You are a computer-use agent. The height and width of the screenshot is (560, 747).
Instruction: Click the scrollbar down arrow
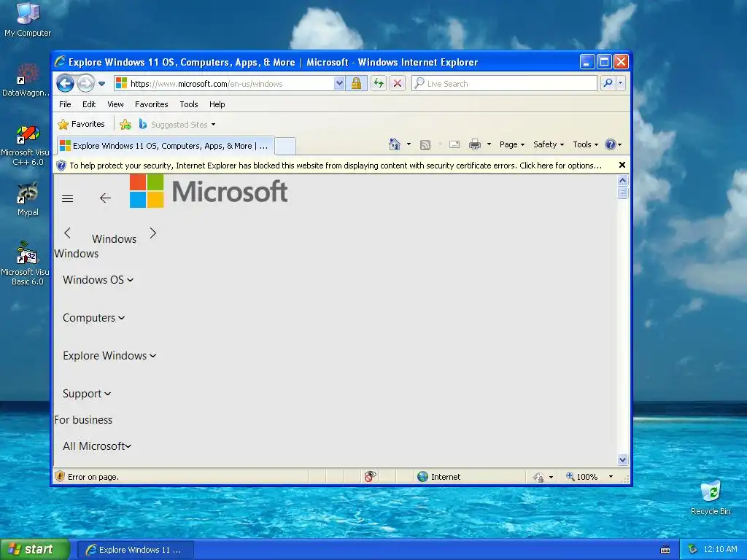click(622, 459)
